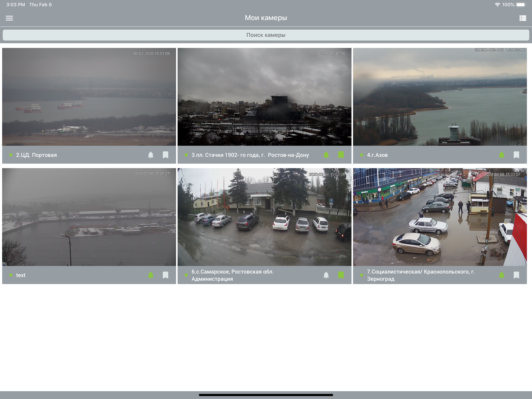Toggle notification bell for text camera
This screenshot has height=399, width=532.
[x=151, y=275]
